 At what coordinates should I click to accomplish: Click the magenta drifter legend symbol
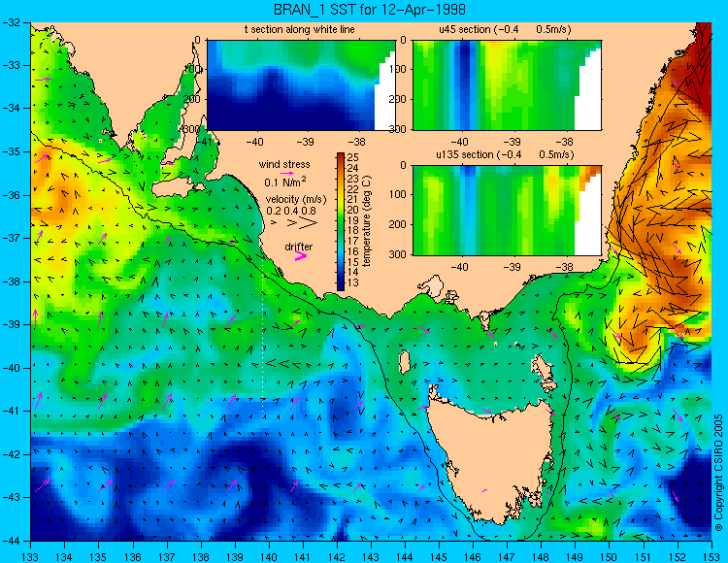click(301, 256)
